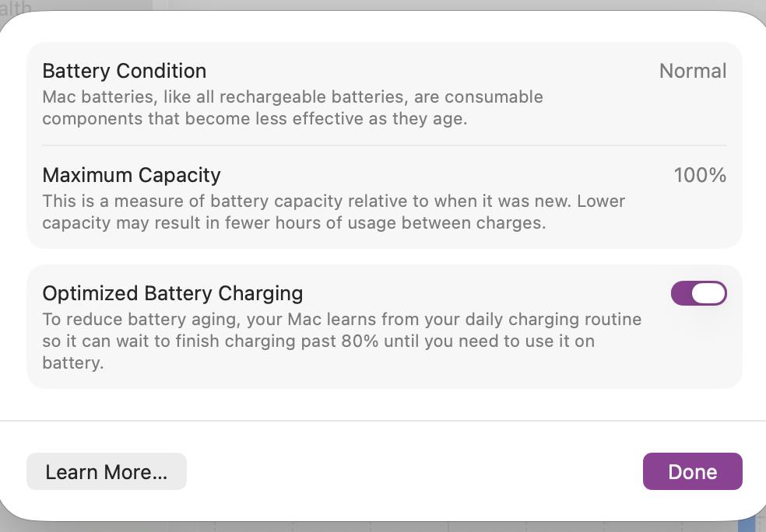Click the 100% maximum capacity value
Screen dimensions: 766x532
pyautogui.click(x=700, y=175)
